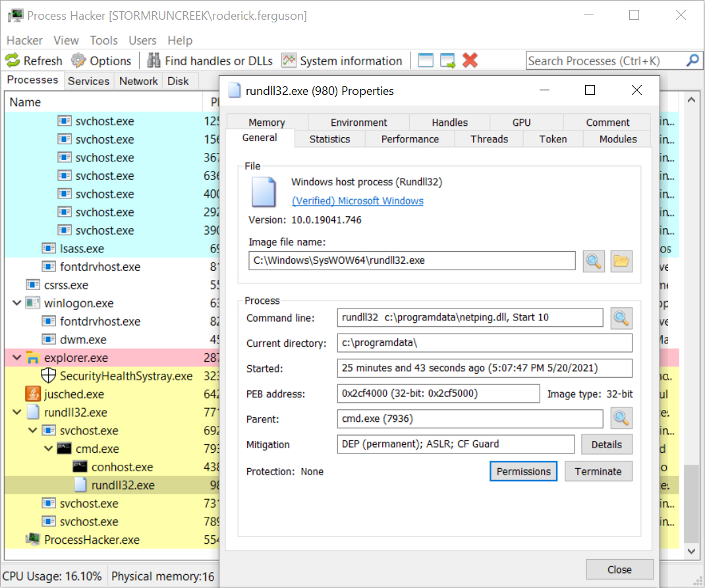Click the Current directory text field
705x588 pixels.
[x=485, y=343]
